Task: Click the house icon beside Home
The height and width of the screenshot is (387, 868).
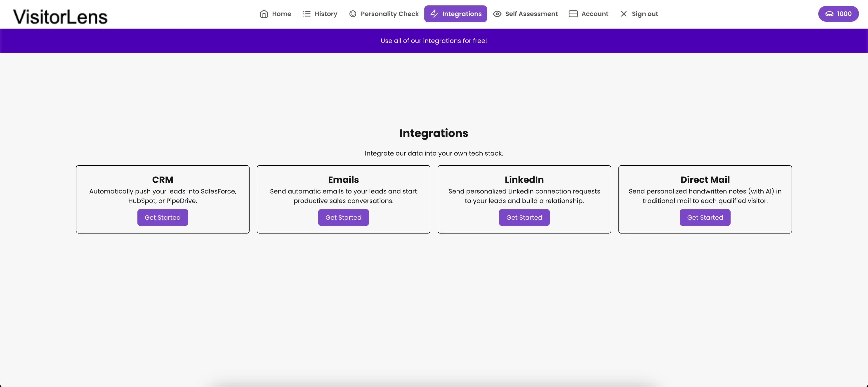Action: (x=264, y=14)
